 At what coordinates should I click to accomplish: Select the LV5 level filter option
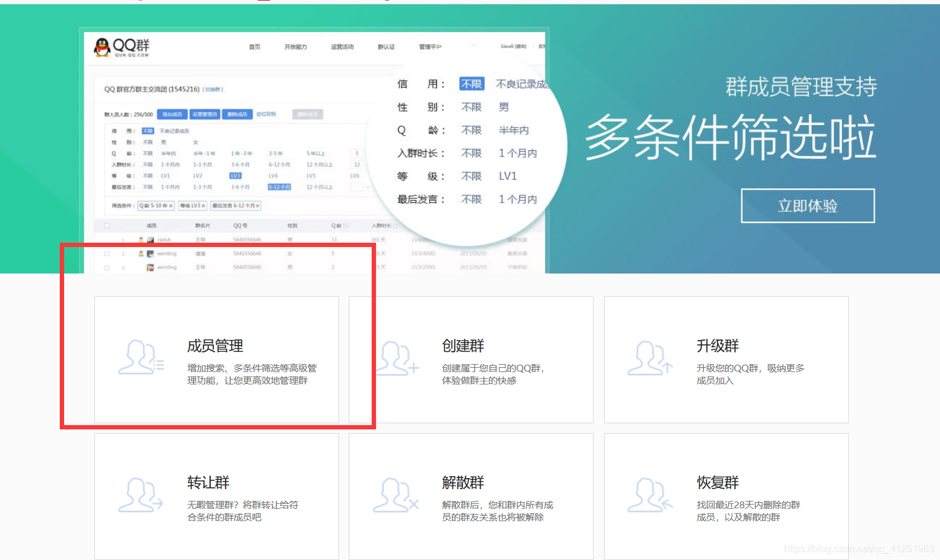[x=311, y=176]
